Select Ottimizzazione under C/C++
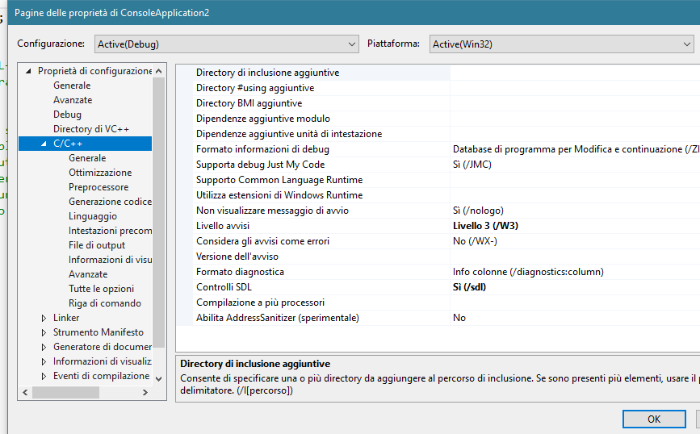 [100, 173]
